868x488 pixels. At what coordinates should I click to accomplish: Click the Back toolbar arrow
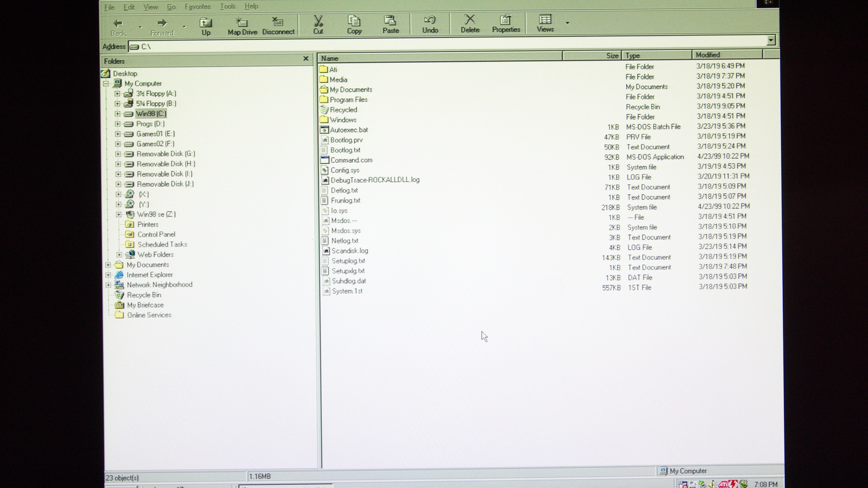(118, 23)
